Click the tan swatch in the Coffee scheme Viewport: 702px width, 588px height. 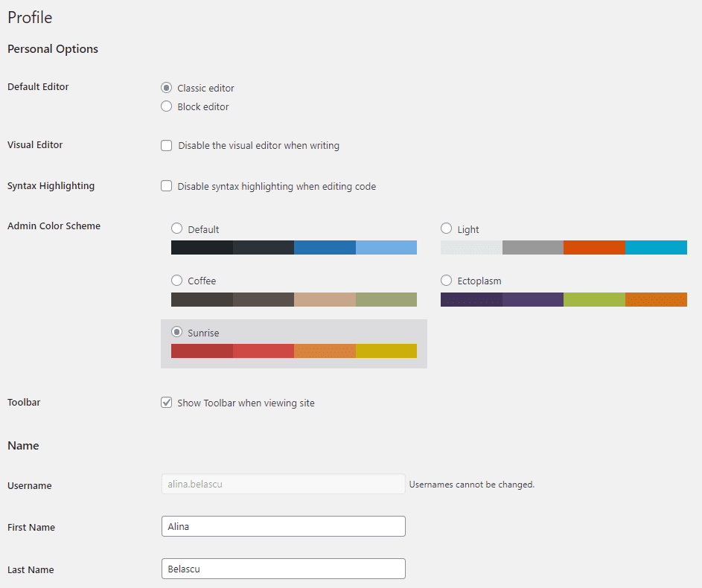coord(325,299)
